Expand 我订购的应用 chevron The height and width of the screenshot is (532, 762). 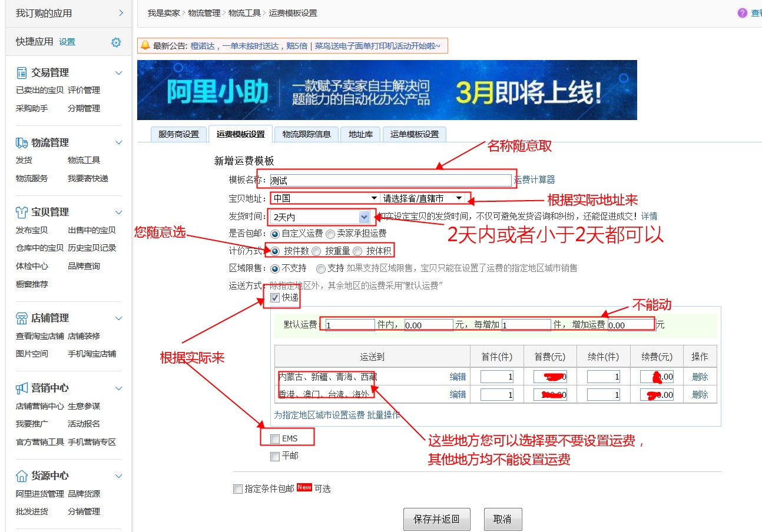121,13
